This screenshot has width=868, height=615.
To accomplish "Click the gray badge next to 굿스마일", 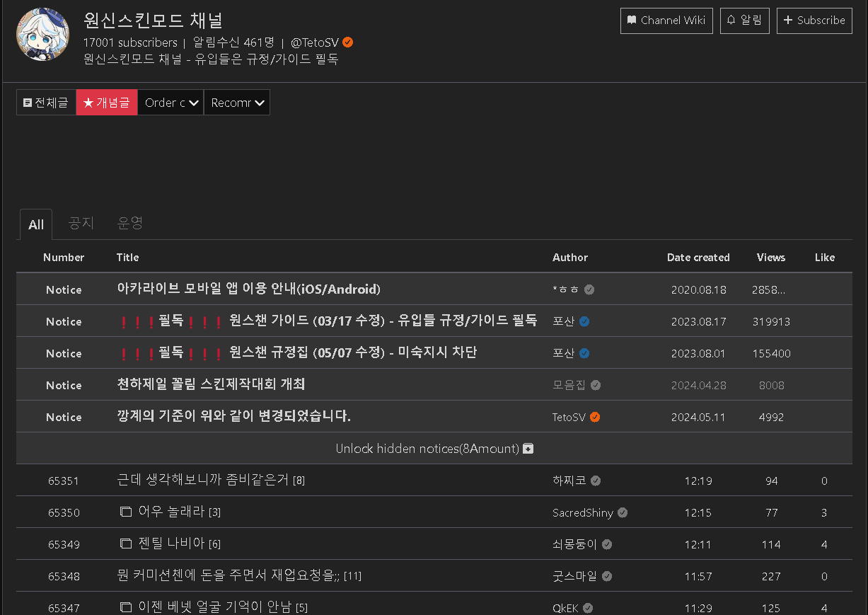I will coord(607,576).
